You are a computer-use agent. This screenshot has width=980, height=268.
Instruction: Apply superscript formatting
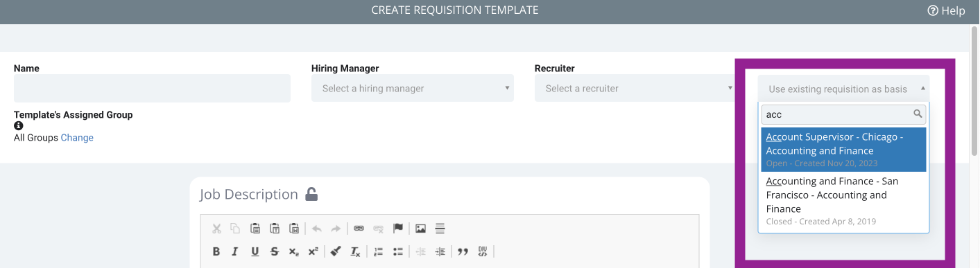[313, 251]
